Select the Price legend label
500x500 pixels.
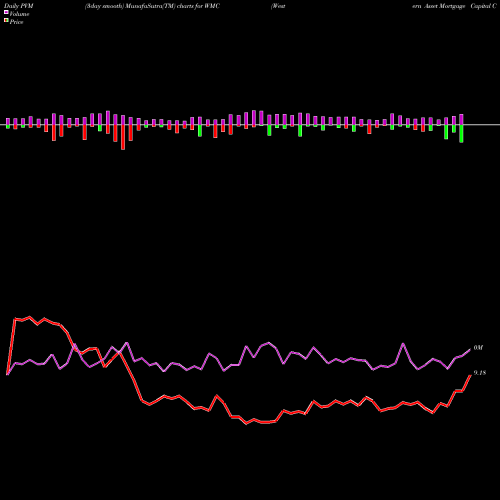coord(16,22)
